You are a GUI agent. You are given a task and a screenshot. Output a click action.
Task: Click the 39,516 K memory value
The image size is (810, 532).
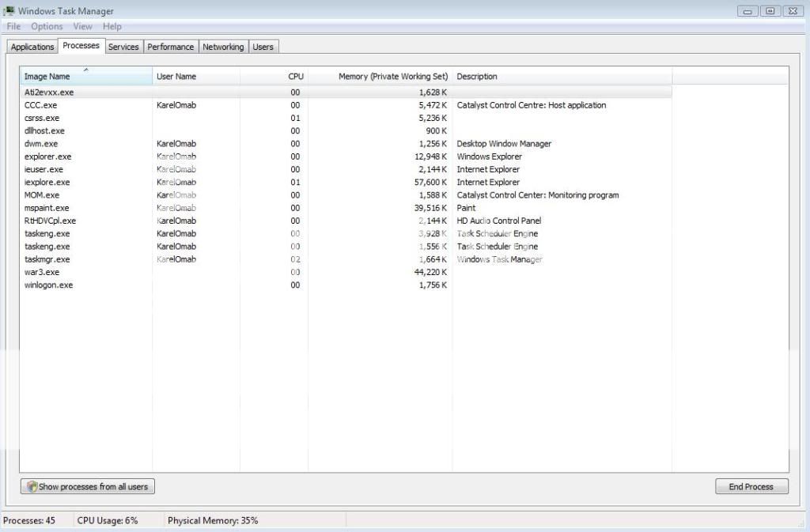point(430,208)
